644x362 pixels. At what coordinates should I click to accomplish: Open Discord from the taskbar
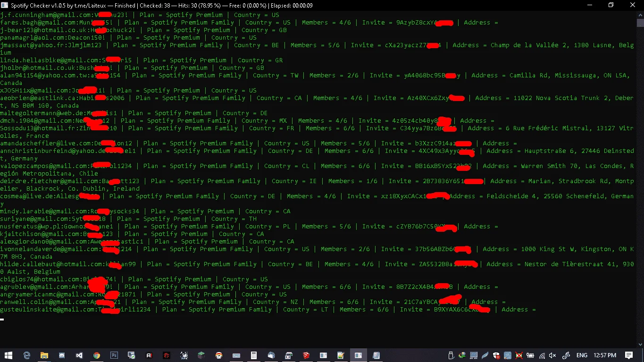(x=62, y=355)
